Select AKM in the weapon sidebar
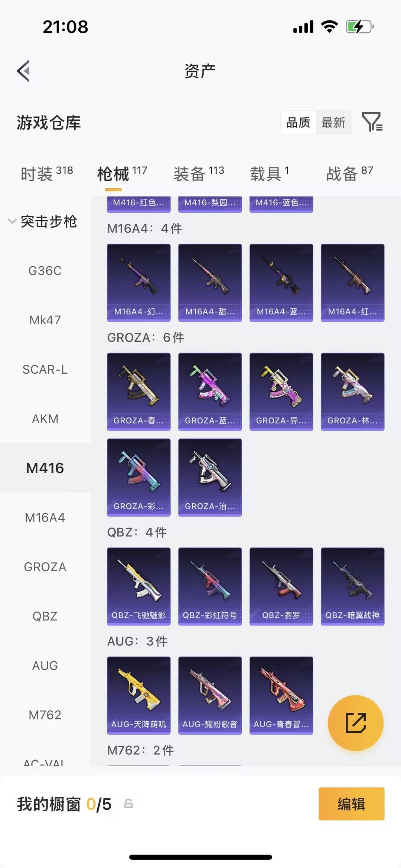The width and height of the screenshot is (401, 868). pos(45,419)
